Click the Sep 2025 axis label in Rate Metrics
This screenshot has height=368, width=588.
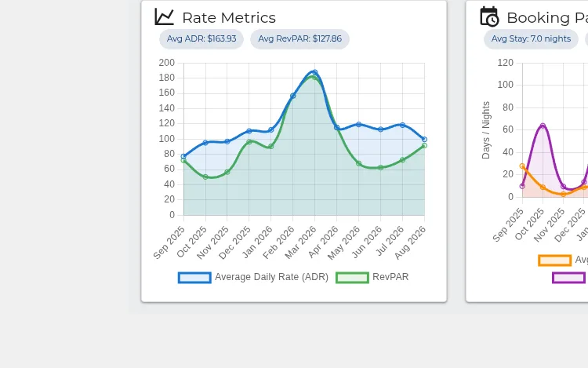tap(169, 242)
